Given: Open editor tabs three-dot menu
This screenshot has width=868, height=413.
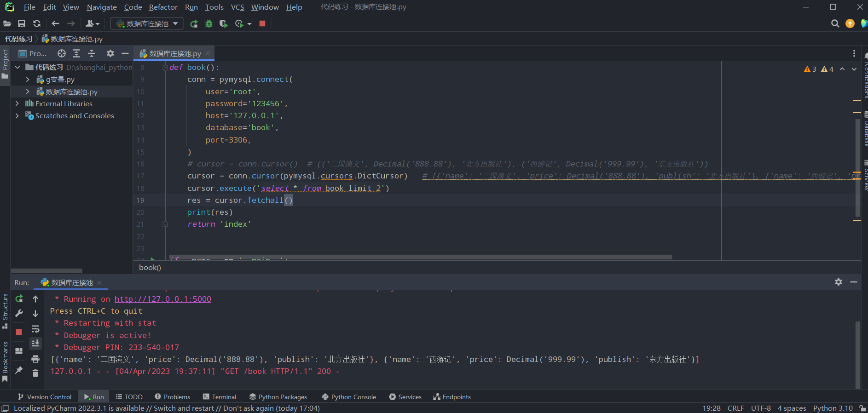Looking at the screenshot, I should [x=854, y=53].
